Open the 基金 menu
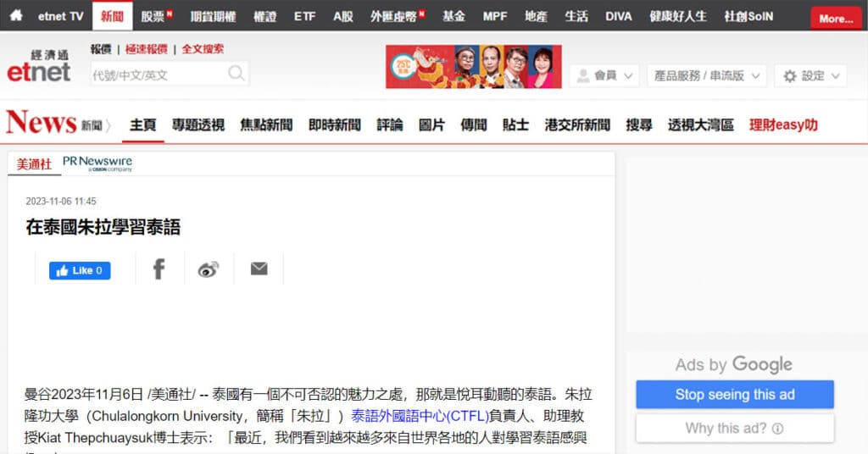The width and height of the screenshot is (868, 454). [454, 16]
